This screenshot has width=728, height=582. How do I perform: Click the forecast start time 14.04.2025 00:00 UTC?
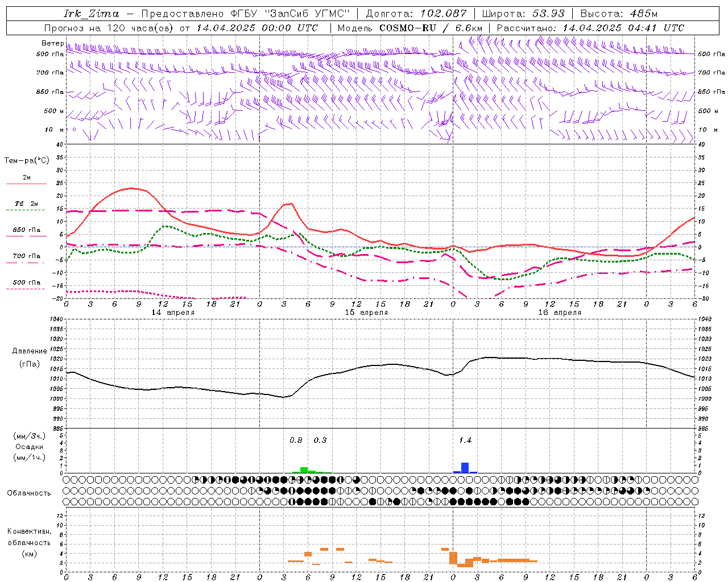click(257, 28)
